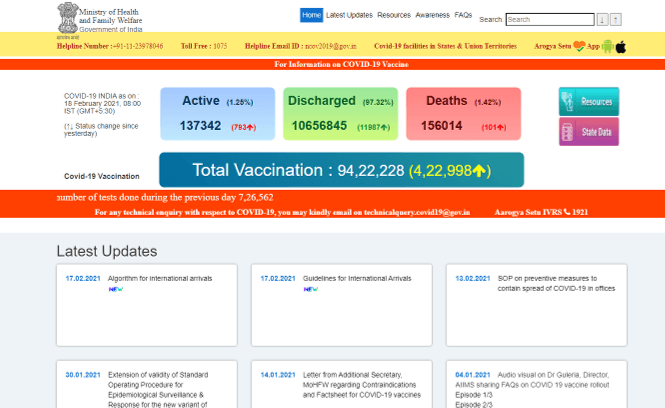This screenshot has height=408, width=665.
Task: Click the Apple icon for Arogya Setu app
Action: (621, 46)
